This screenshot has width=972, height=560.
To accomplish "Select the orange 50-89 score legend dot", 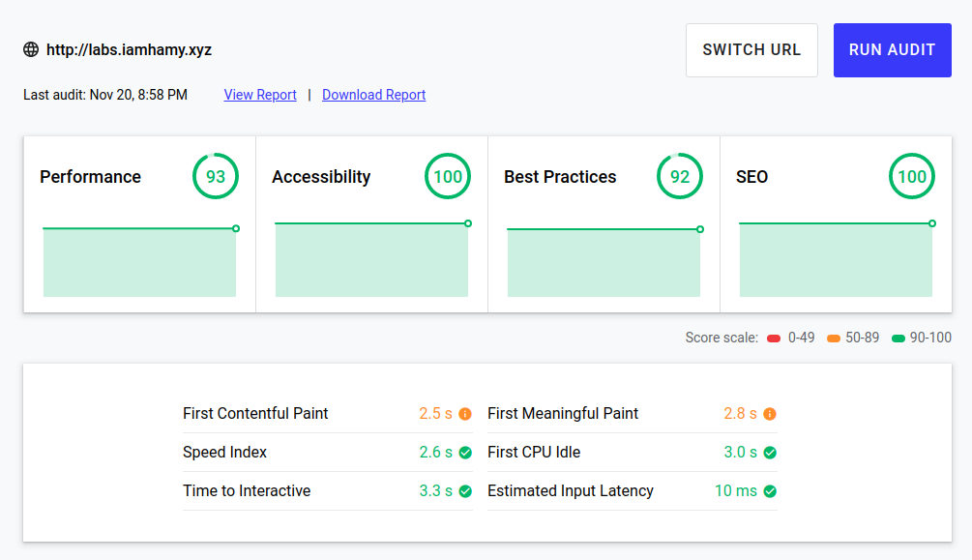I will point(835,338).
